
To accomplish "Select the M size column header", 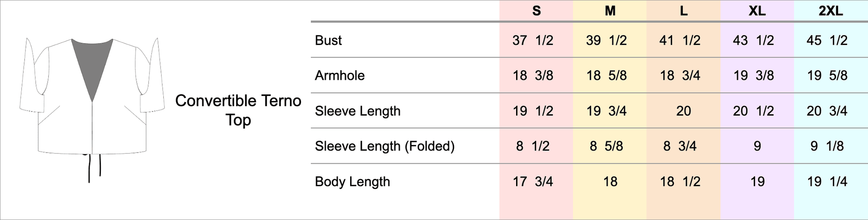I will pyautogui.click(x=610, y=11).
